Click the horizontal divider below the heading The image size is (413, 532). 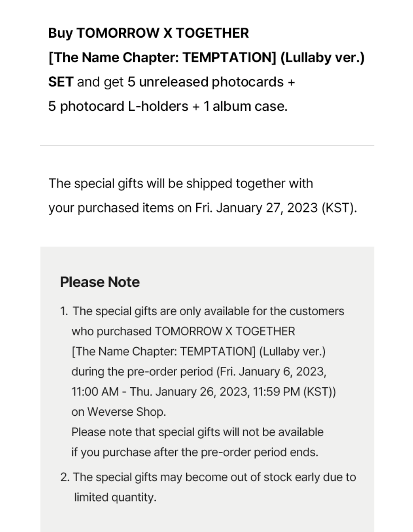(207, 146)
